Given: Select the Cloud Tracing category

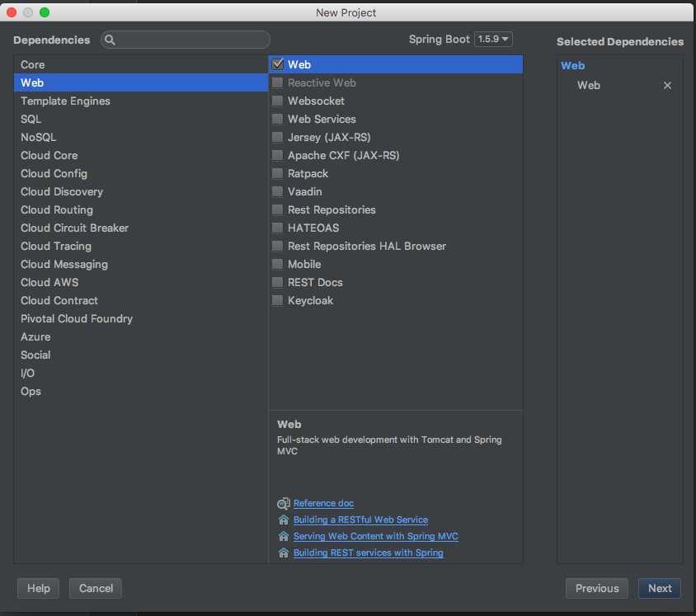Looking at the screenshot, I should tap(141, 247).
